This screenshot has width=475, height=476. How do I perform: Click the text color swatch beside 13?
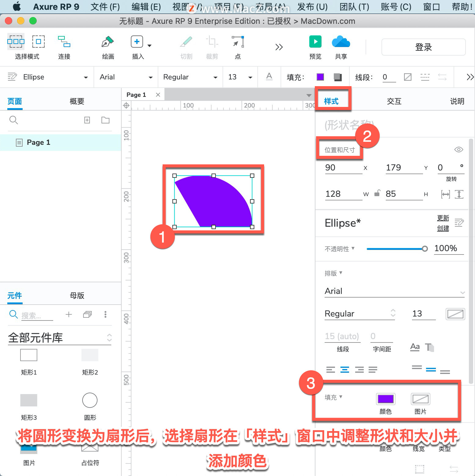[x=455, y=314]
